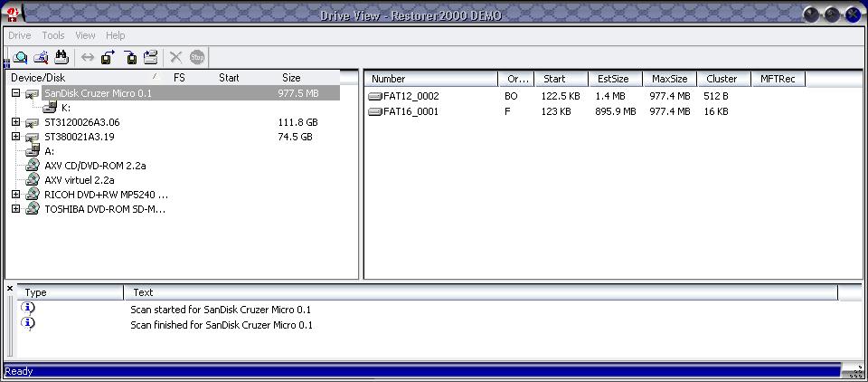Image resolution: width=868 pixels, height=382 pixels.
Task: Click the FS column header
Action: tap(179, 78)
